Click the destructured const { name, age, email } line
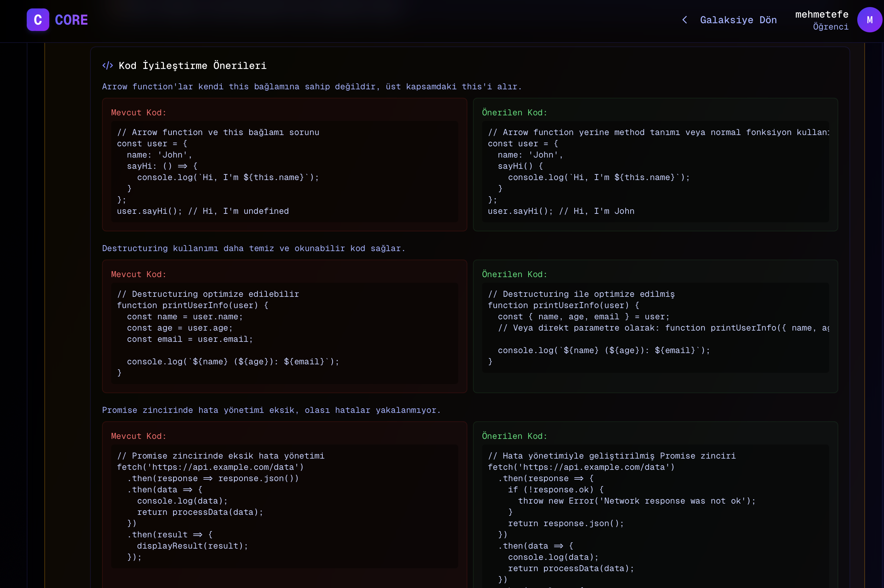884x588 pixels. tap(583, 317)
